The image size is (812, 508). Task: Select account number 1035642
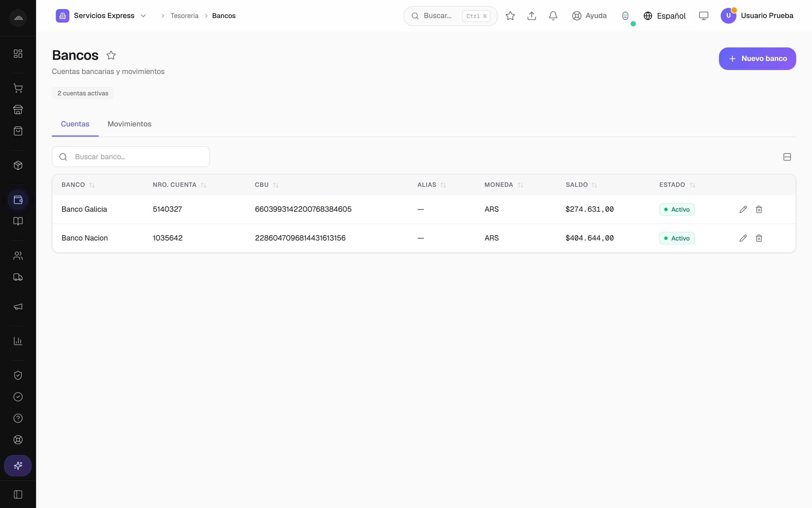[168, 238]
